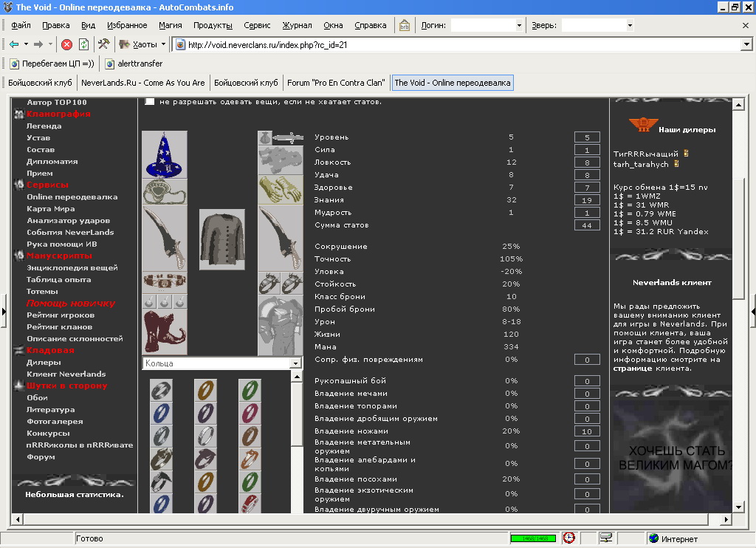The width and height of the screenshot is (756, 548).
Task: Expand the Back button history dropdown arrow
Action: [26, 44]
